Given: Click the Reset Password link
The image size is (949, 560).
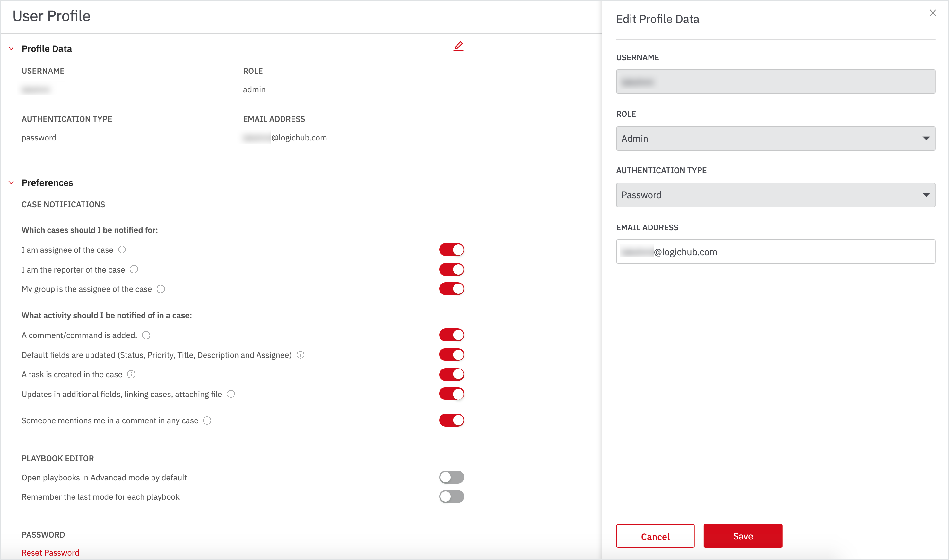Looking at the screenshot, I should tap(50, 552).
